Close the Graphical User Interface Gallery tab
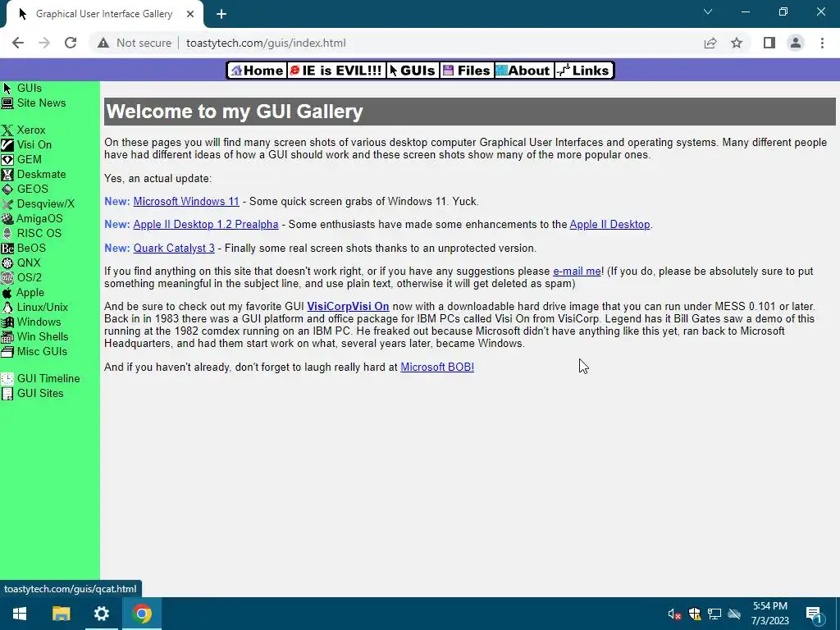Viewport: 840px width, 630px height. pyautogui.click(x=190, y=14)
